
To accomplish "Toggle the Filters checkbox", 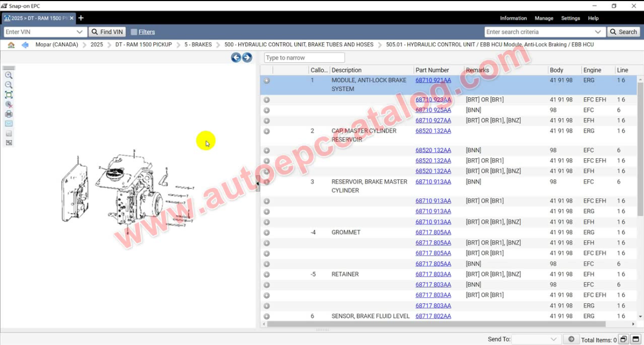I will (x=134, y=32).
